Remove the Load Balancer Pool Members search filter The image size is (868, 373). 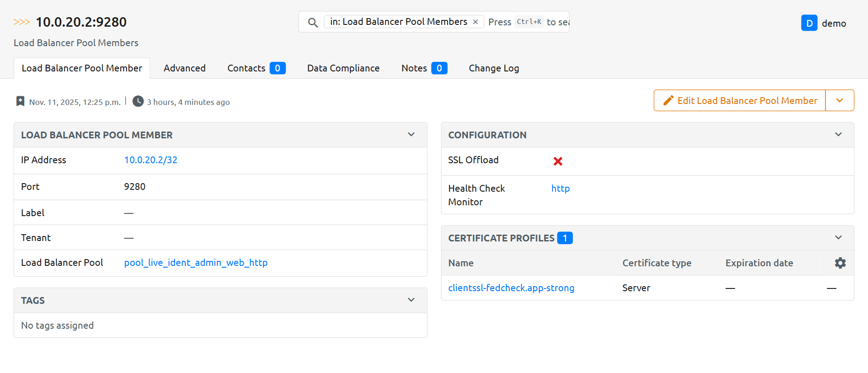tap(476, 22)
